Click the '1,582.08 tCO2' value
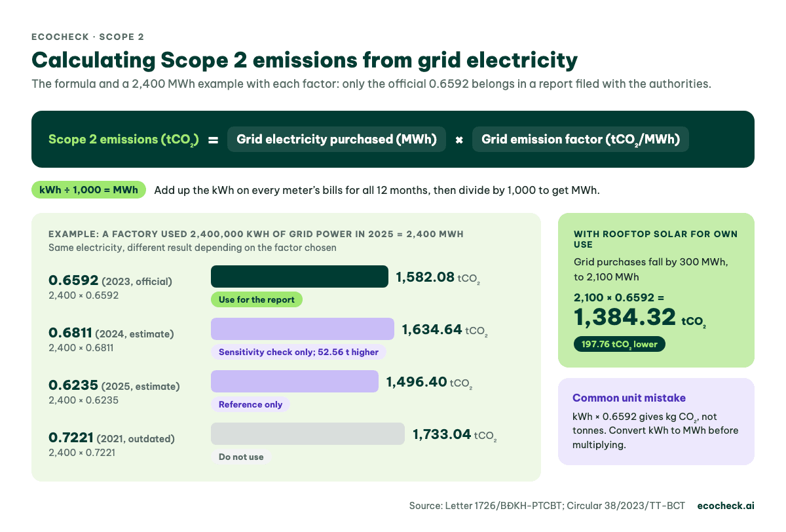 click(x=438, y=278)
